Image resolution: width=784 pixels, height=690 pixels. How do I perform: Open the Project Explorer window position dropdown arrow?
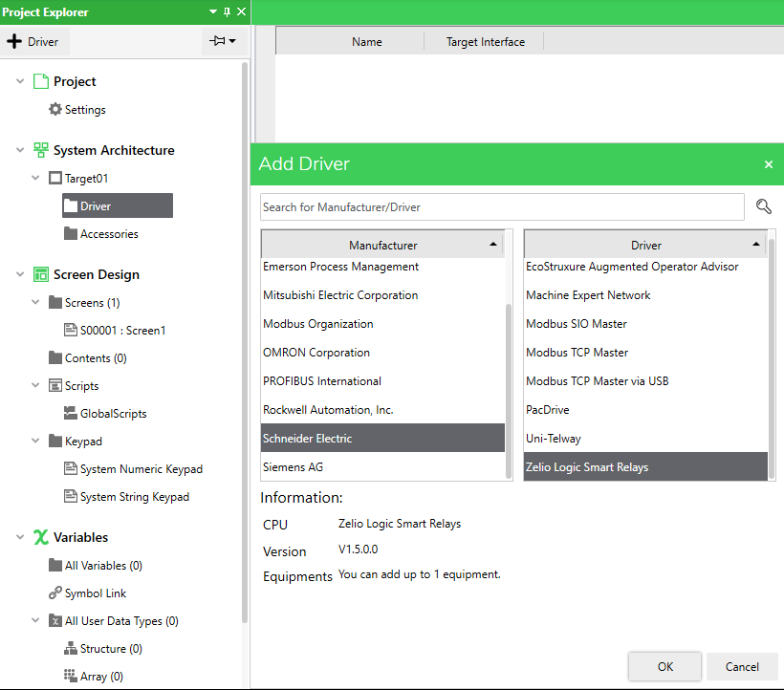point(213,11)
